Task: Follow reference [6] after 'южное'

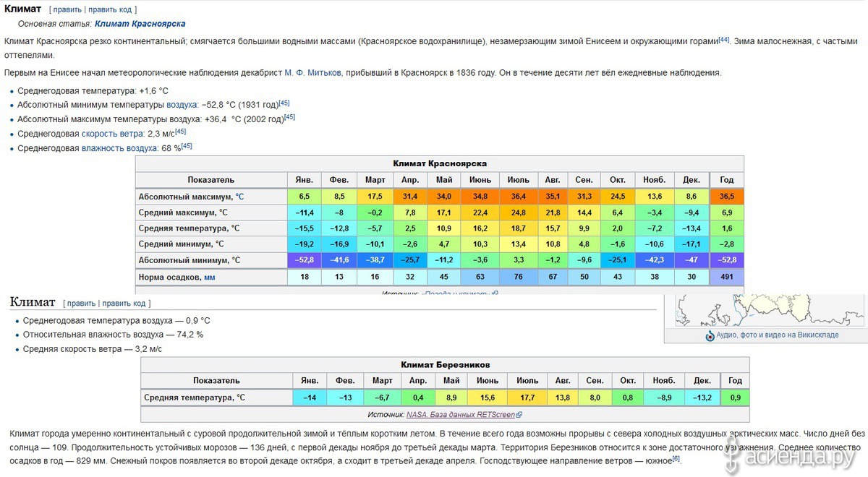Action: [676, 459]
